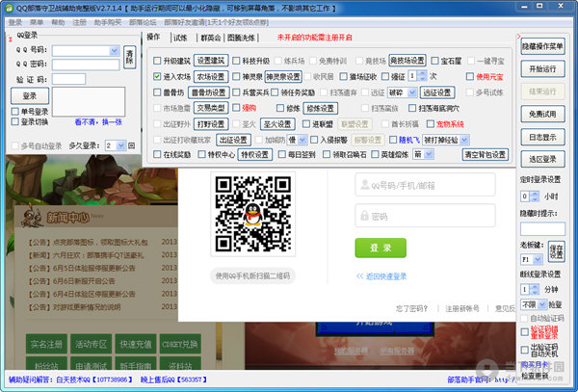Switch to the 图腾洗炼 tab
The image size is (578, 392).
241,38
